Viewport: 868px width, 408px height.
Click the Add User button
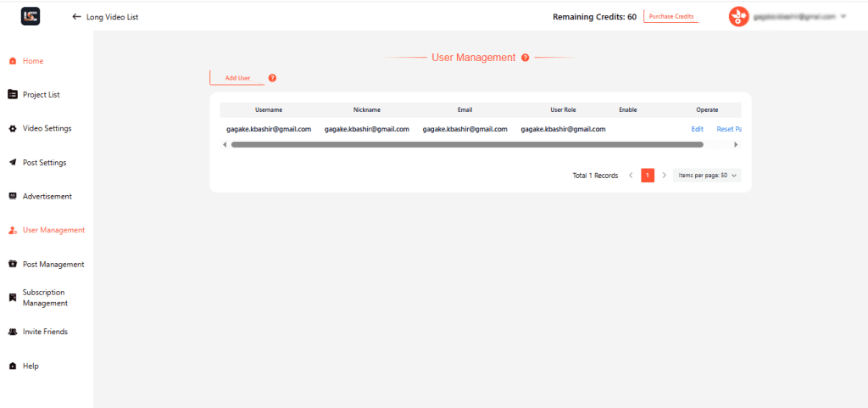point(237,78)
